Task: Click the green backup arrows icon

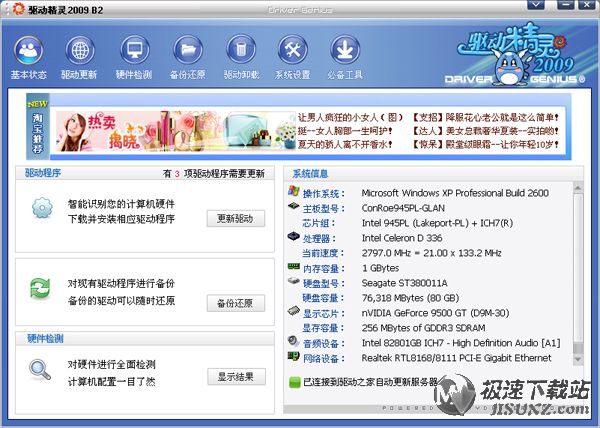Action: [41, 290]
